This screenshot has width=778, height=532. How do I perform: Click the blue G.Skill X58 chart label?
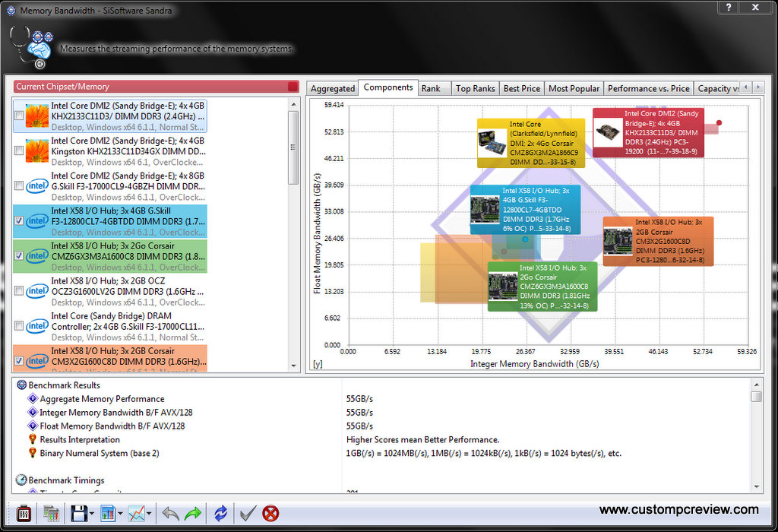point(525,210)
